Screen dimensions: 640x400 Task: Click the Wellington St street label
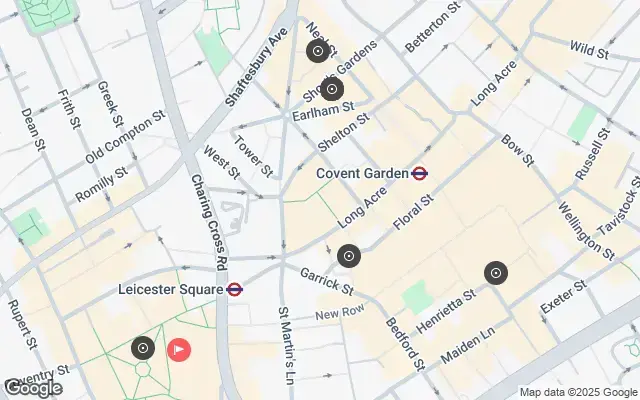point(586,231)
